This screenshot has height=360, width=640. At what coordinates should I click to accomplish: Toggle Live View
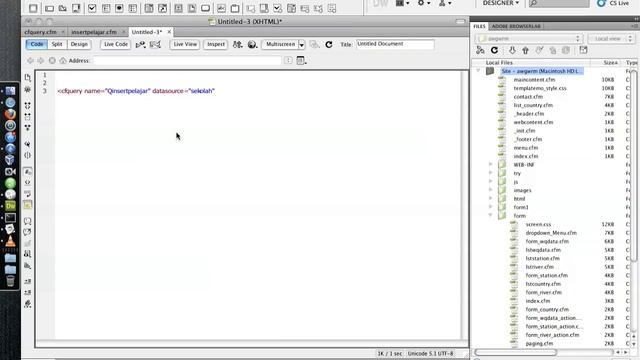pyautogui.click(x=184, y=44)
